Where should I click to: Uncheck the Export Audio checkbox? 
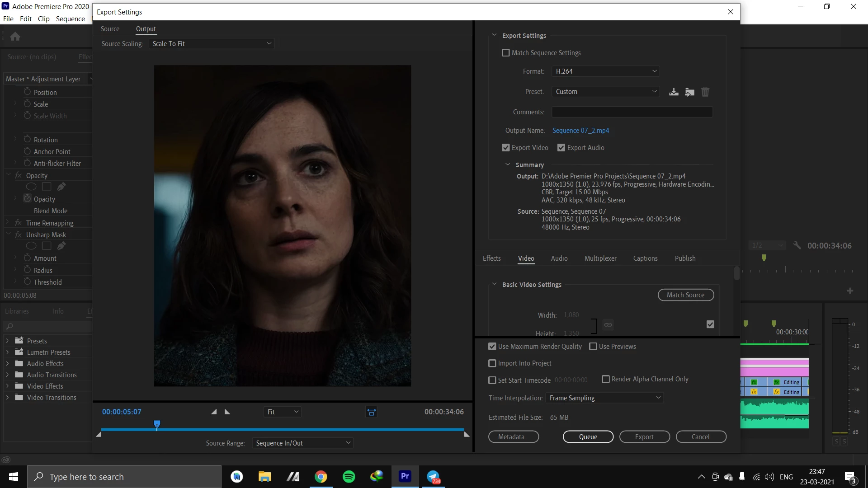point(561,148)
